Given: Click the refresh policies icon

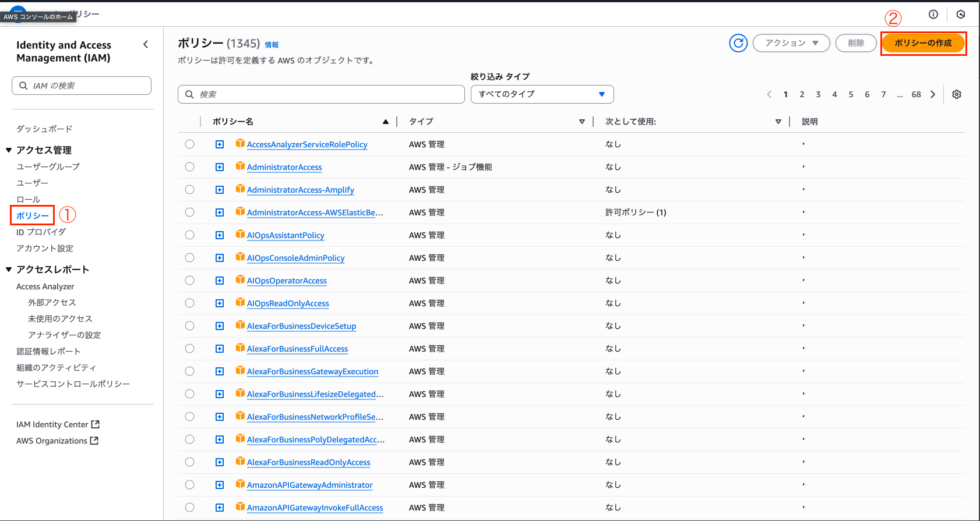Looking at the screenshot, I should [738, 43].
